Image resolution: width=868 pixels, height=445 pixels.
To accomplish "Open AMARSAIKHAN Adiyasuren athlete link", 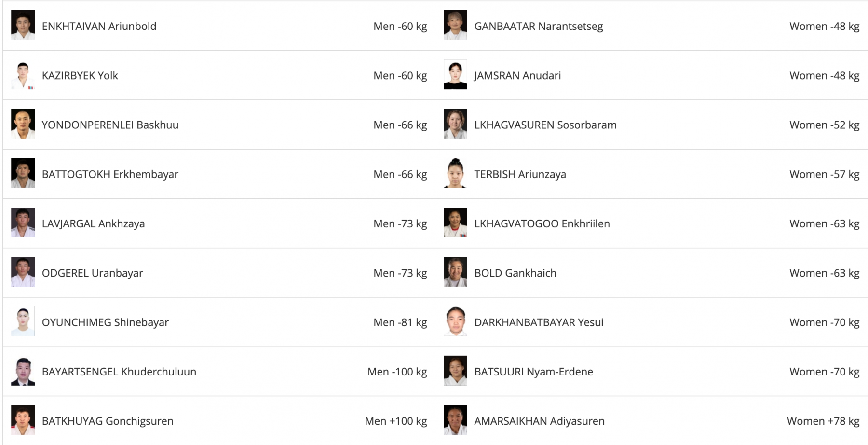I will pos(540,421).
